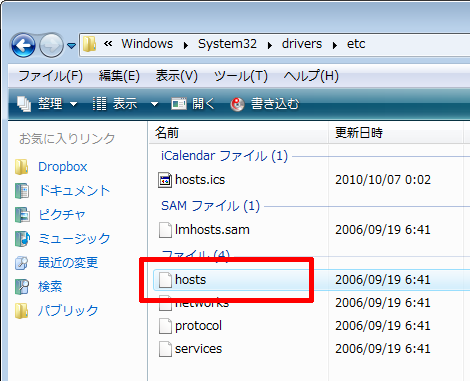Click the date cell of services
This screenshot has width=470, height=381.
pyautogui.click(x=383, y=349)
